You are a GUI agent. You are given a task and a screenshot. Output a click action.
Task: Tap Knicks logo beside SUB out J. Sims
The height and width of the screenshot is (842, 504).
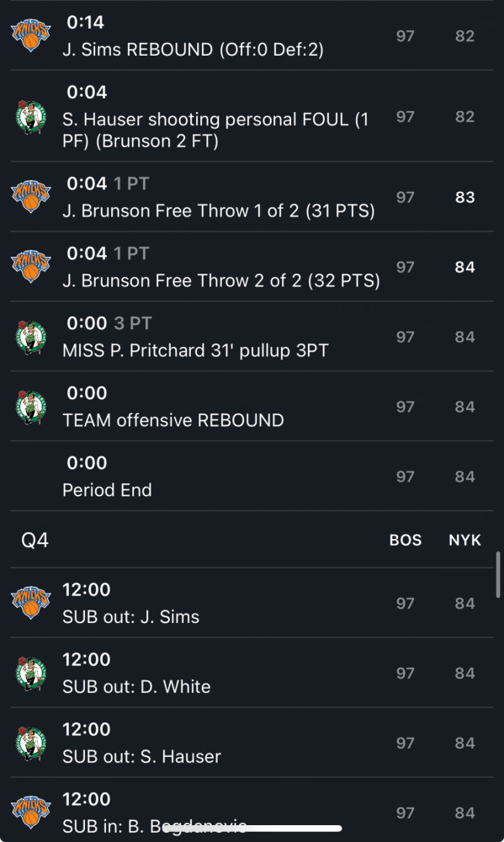click(x=31, y=603)
